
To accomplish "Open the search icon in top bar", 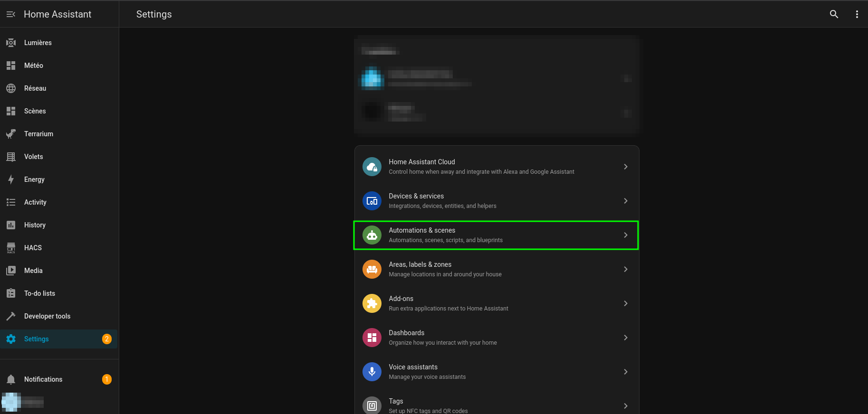I will [x=834, y=14].
